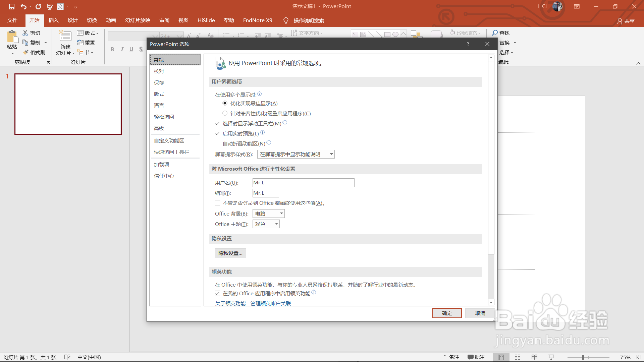Click the Format Painter (格式刷) icon
The width and height of the screenshot is (644, 362).
click(25, 52)
